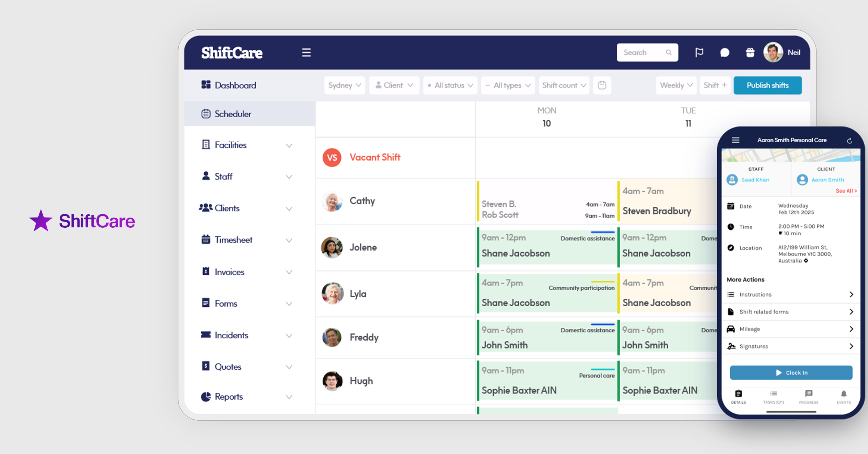Screen dimensions: 868x454
Task: Open Neil's profile avatar
Action: [x=773, y=52]
